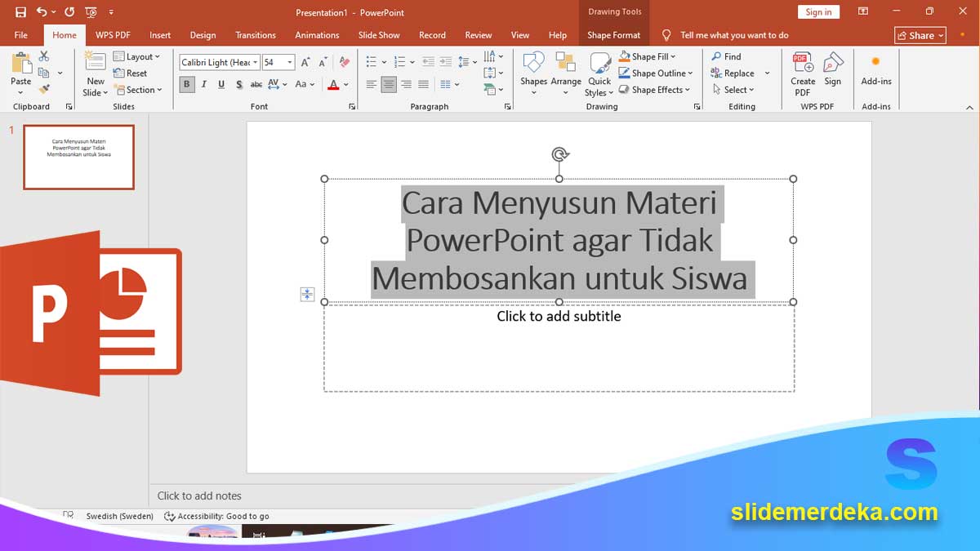This screenshot has height=551, width=980.
Task: Click Create PDF icon
Action: 803,64
